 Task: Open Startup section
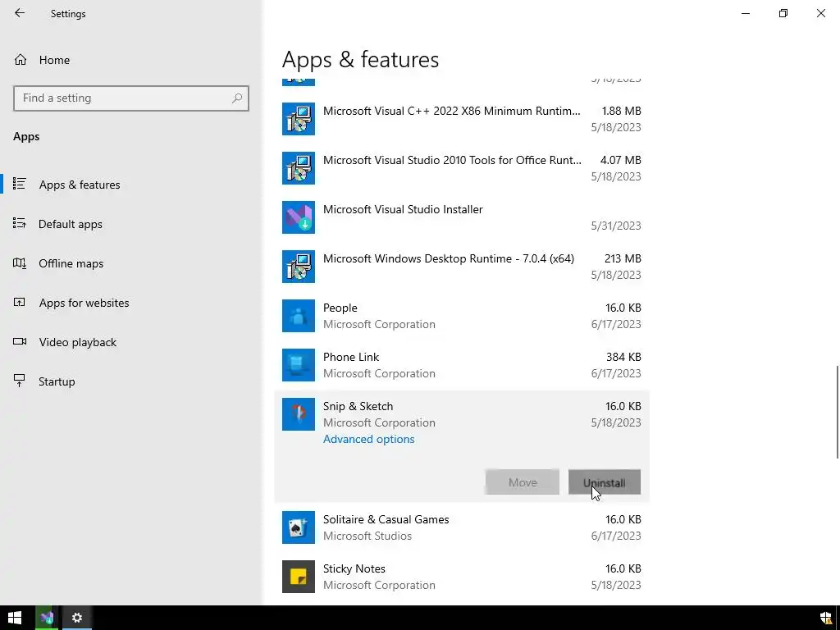click(x=131, y=381)
